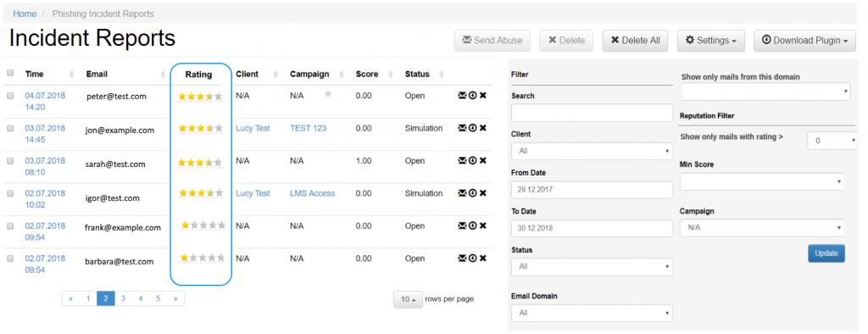The width and height of the screenshot is (868, 334).
Task: Click star rating for frank@example.com
Action: tap(203, 225)
